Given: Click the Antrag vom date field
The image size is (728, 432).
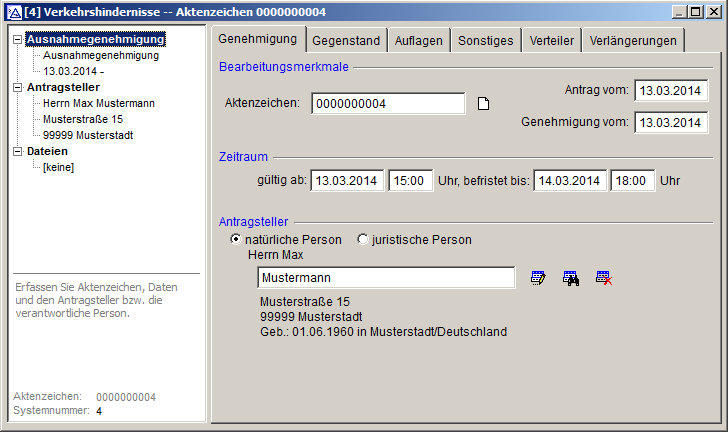Looking at the screenshot, I should (671, 91).
